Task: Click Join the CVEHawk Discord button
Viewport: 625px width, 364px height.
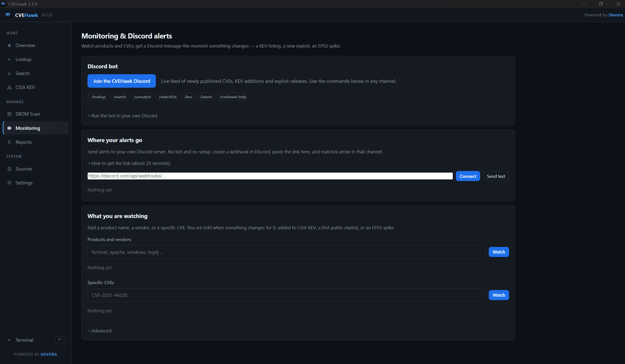Action: (x=122, y=81)
